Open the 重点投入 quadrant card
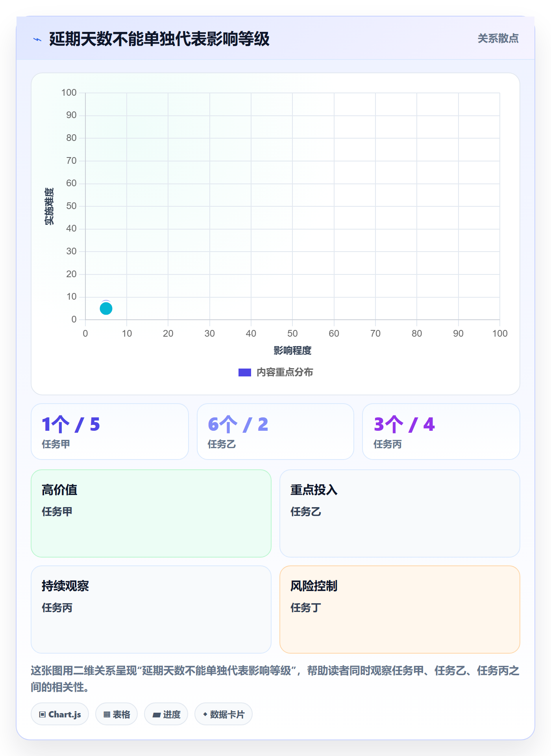 pos(400,513)
